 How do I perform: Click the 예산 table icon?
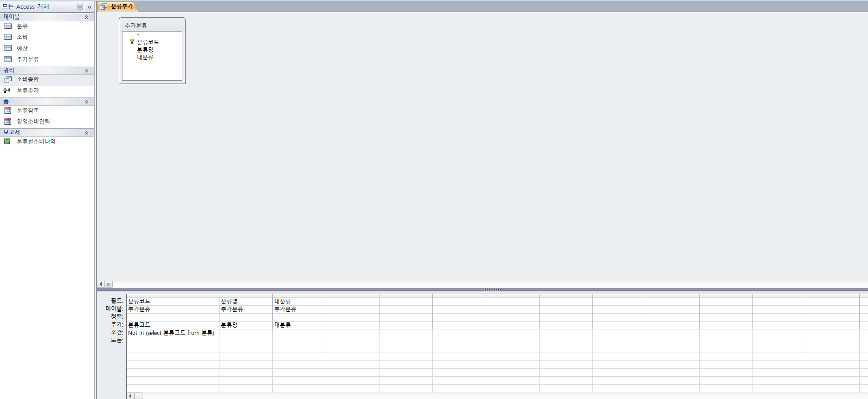(x=8, y=48)
